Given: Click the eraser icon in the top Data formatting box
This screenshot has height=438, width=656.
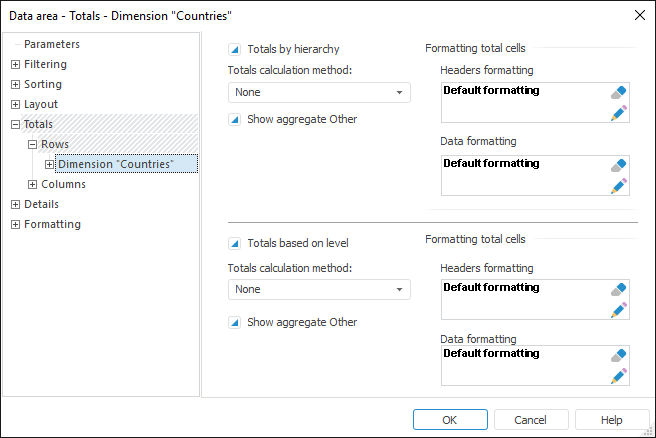Looking at the screenshot, I should [619, 165].
